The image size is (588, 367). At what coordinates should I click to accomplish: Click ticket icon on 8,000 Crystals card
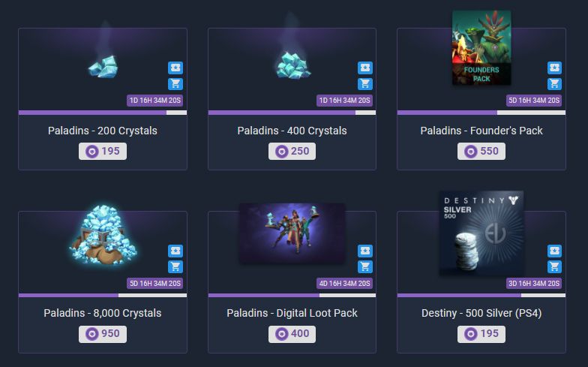pyautogui.click(x=175, y=251)
